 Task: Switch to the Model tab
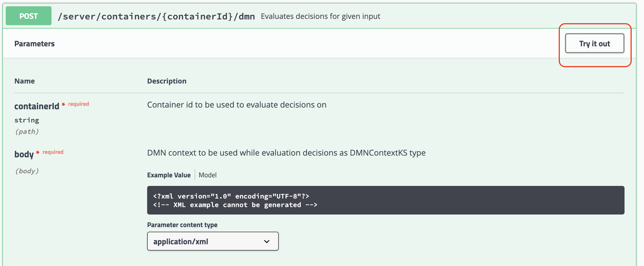(x=208, y=175)
